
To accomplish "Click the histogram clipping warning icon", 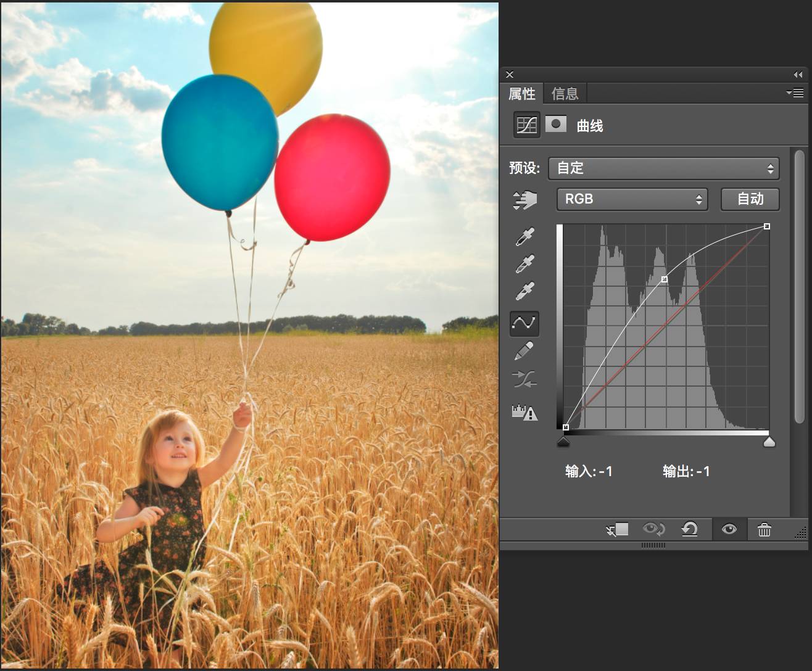I will [524, 412].
